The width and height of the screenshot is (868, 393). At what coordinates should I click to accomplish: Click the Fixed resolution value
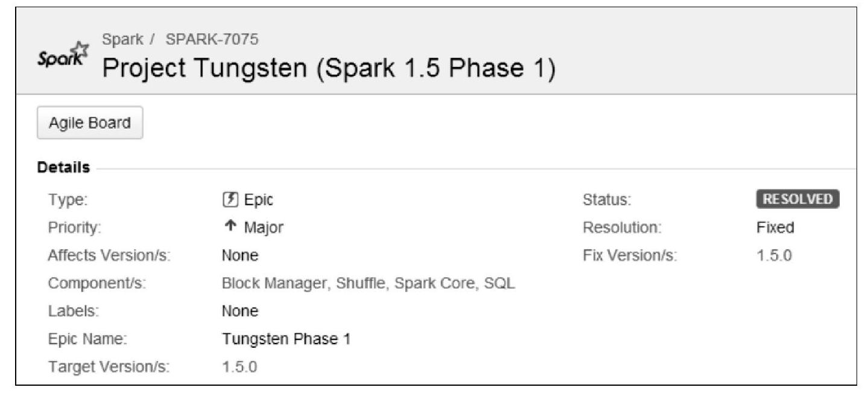point(775,228)
